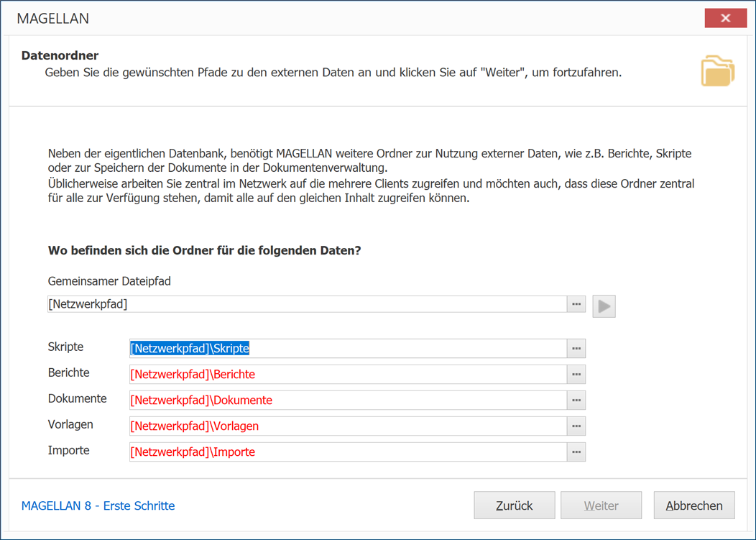The width and height of the screenshot is (756, 540).
Task: Browse for the Importe folder
Action: tap(576, 452)
